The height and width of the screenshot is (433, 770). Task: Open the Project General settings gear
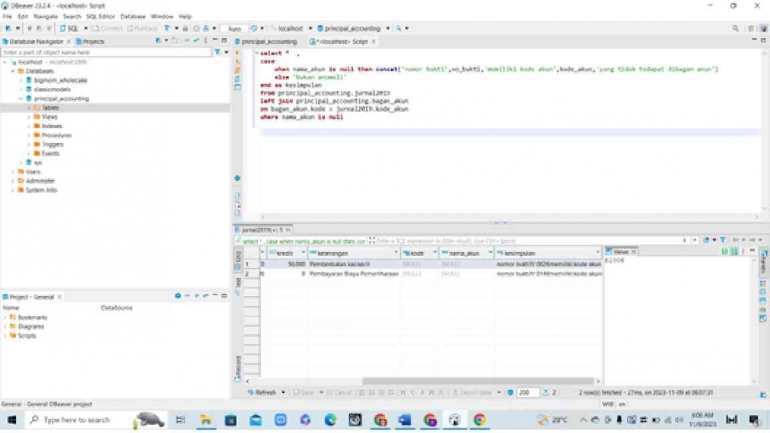coord(178,296)
